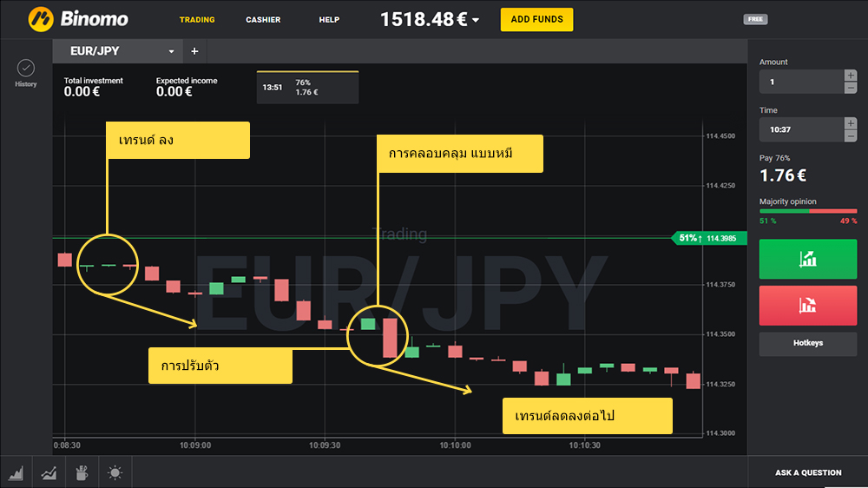868x488 pixels.
Task: Increase Time with plus stepper
Action: pyautogui.click(x=850, y=123)
